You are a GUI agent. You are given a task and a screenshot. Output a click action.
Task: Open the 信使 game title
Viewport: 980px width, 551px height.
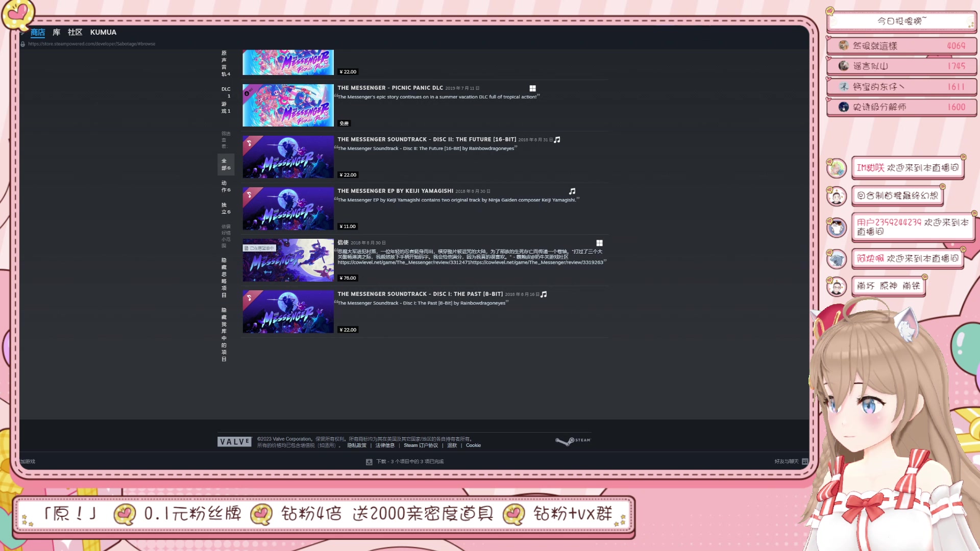(343, 242)
